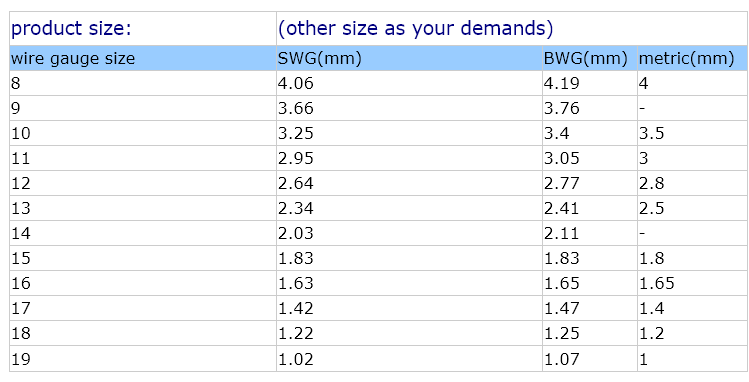Select the SWG value 2.03 cell

point(409,233)
